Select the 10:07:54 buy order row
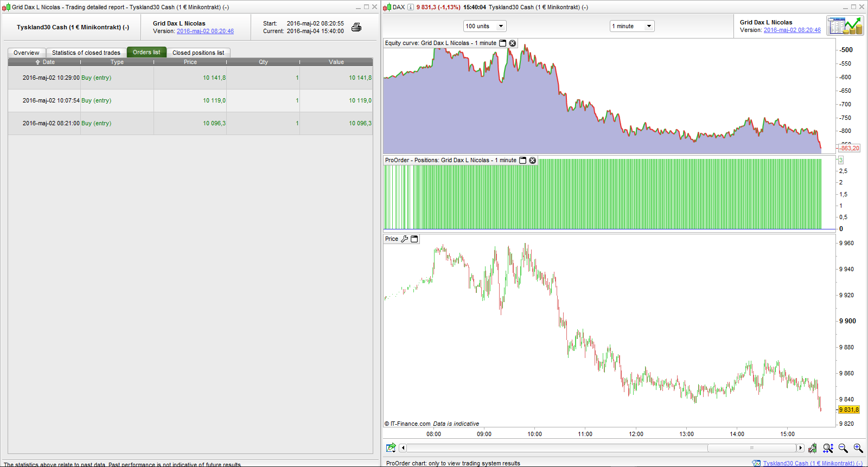 [190, 100]
